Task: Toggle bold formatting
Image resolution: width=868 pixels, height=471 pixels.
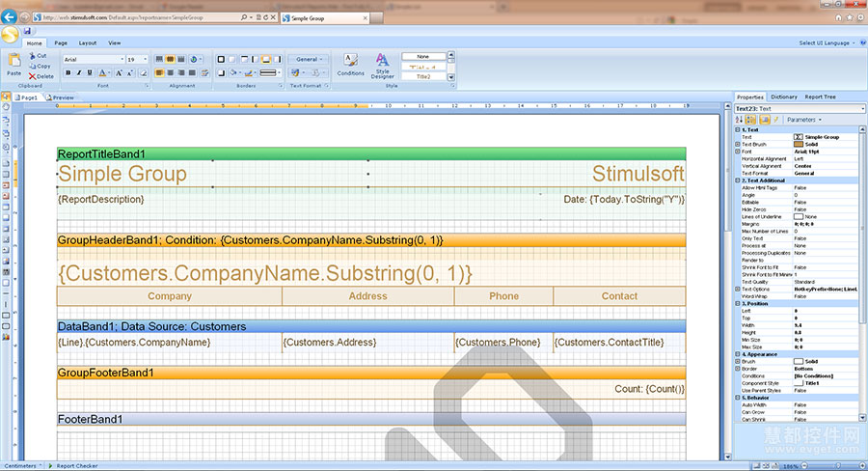Action: (68, 73)
